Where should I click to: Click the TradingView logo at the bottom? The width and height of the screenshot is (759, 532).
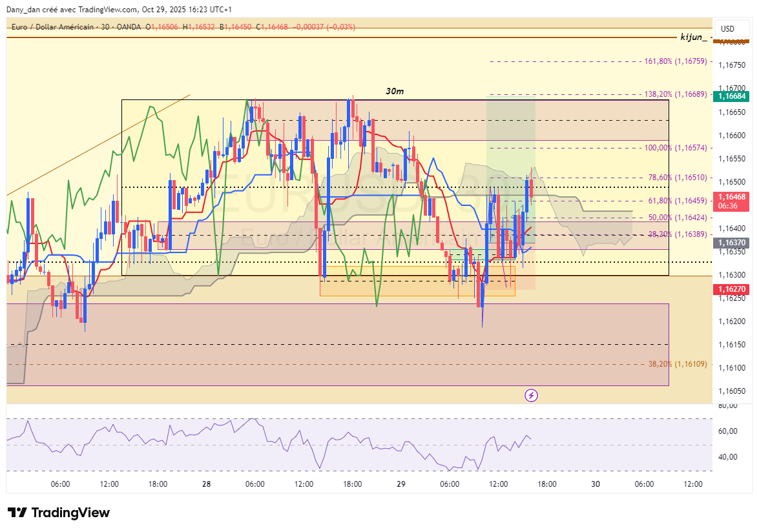point(59,513)
